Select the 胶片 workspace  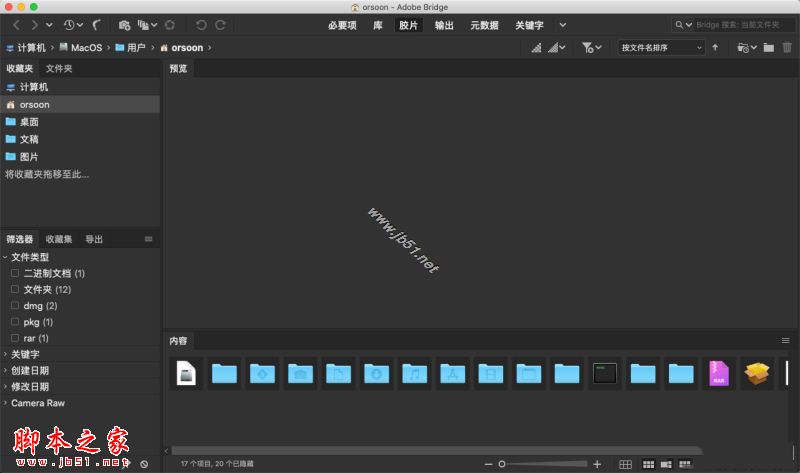tap(408, 25)
